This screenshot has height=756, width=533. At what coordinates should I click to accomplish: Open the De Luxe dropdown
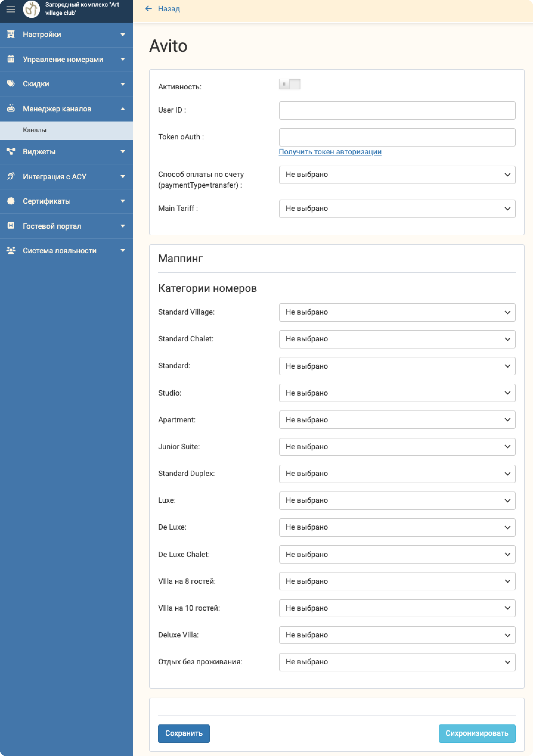pyautogui.click(x=397, y=527)
